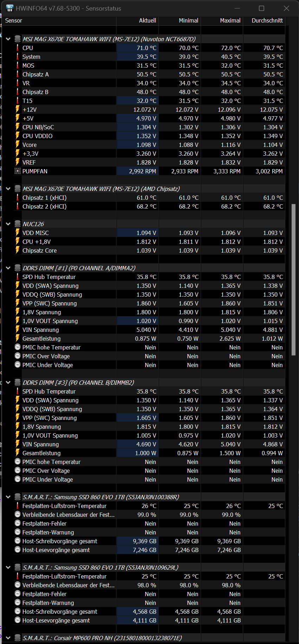The width and height of the screenshot is (299, 644).
Task: Select the Chipsatz B sensor row label
Action: 36,92
